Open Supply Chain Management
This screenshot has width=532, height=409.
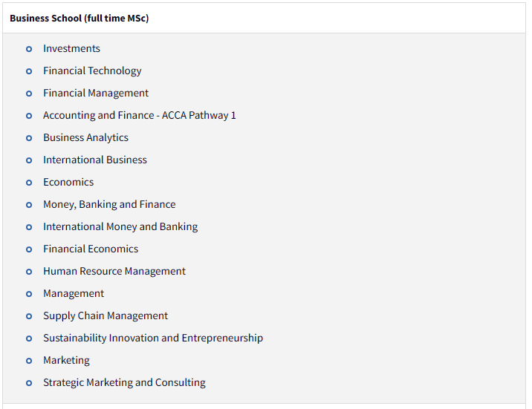point(106,315)
